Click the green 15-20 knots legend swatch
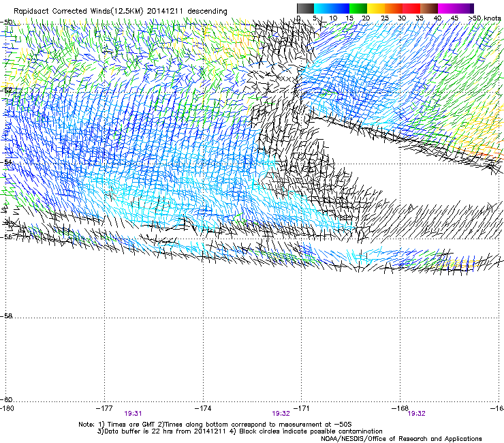This screenshot has width=504, height=443. pos(358,8)
